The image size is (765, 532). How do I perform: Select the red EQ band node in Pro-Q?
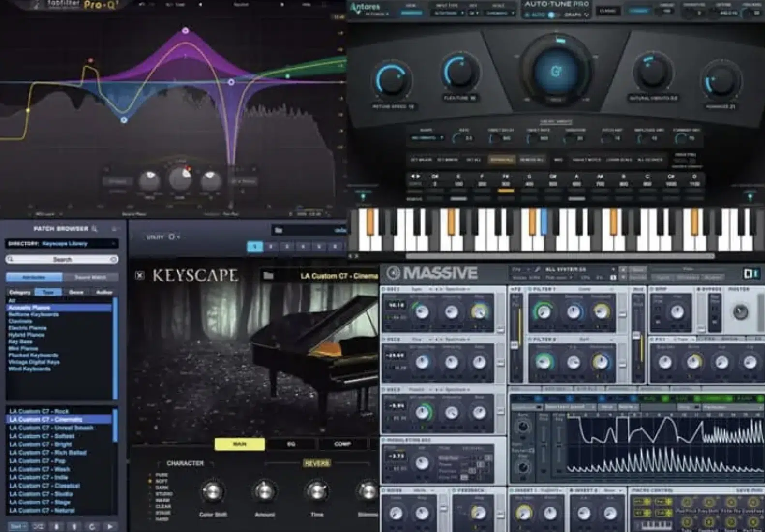[90, 61]
